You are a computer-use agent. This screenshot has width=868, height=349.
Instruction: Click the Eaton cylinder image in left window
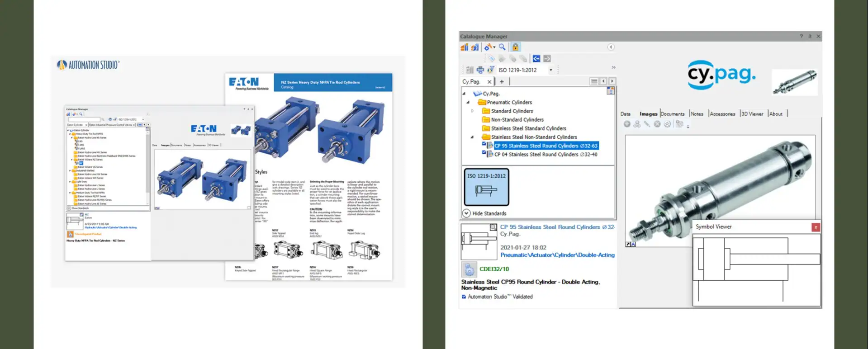[203, 179]
